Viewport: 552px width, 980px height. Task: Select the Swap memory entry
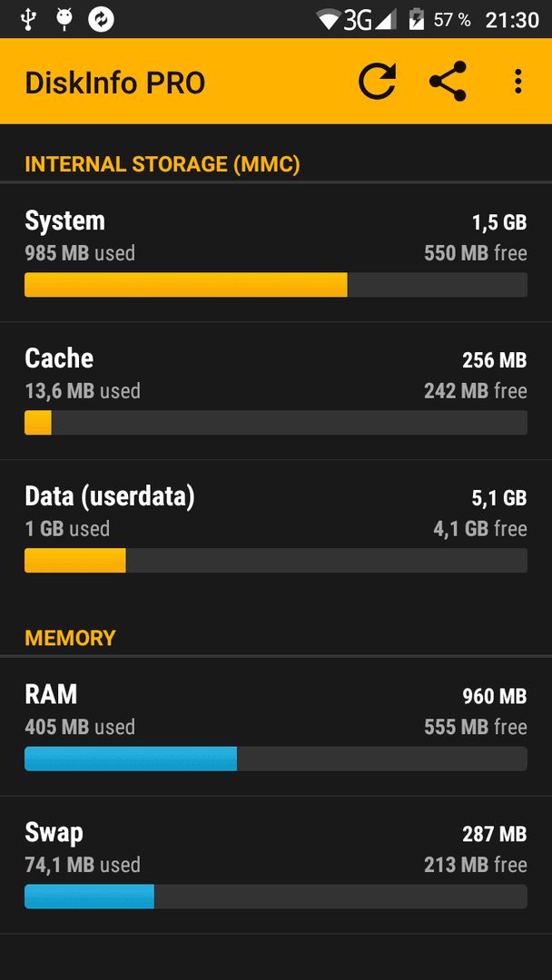point(276,865)
